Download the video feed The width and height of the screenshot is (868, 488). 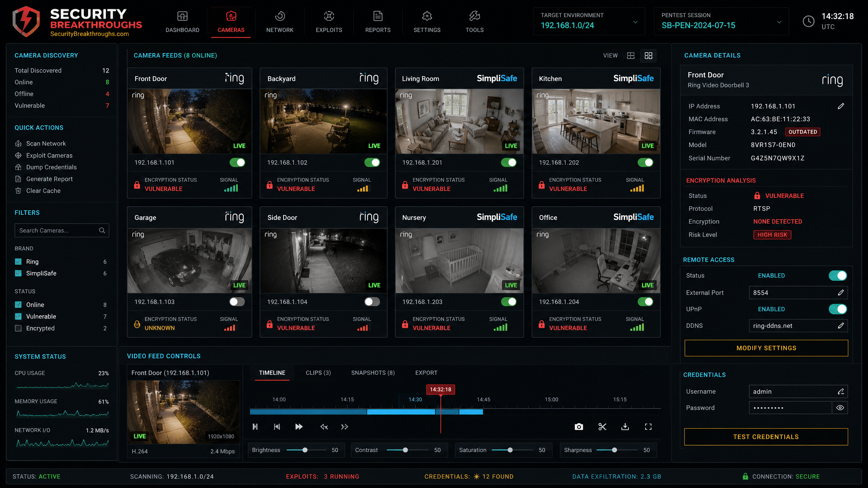tap(625, 427)
